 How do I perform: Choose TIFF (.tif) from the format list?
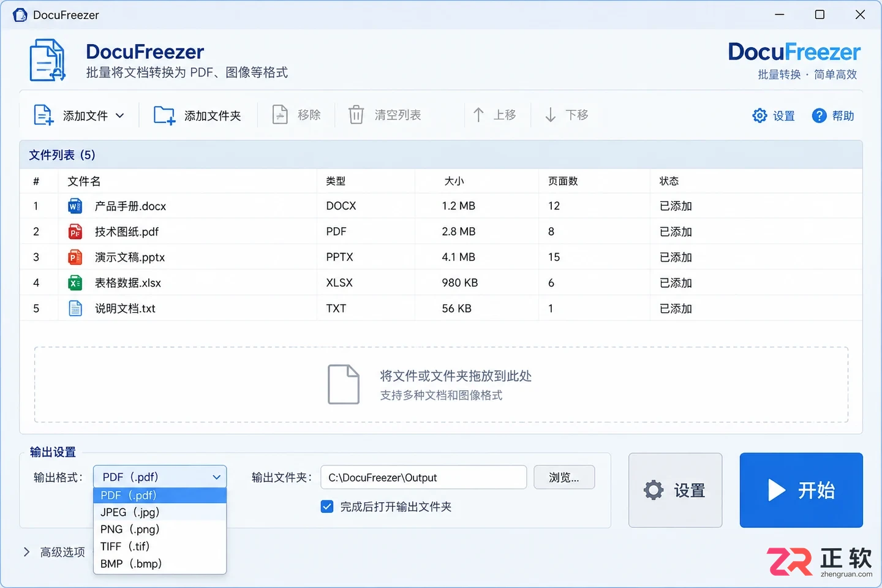(x=160, y=546)
